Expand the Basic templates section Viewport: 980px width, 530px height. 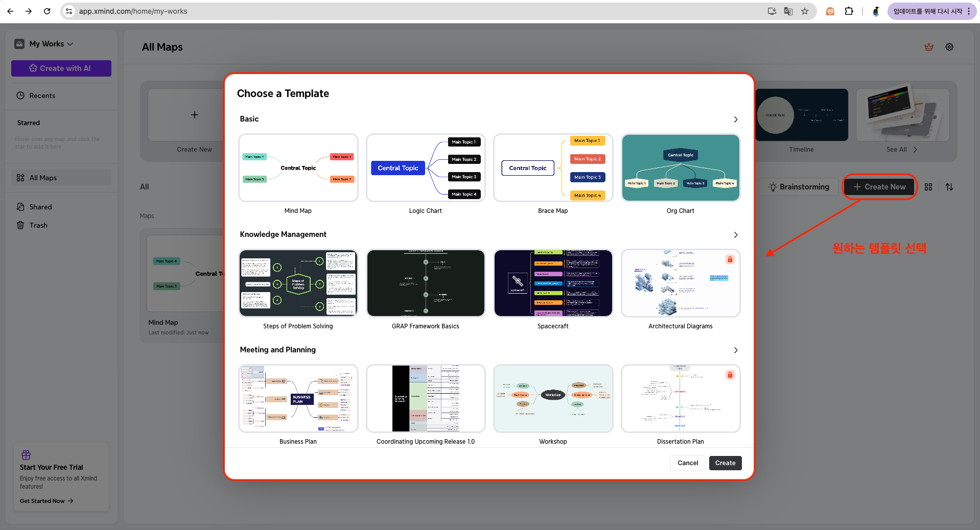pyautogui.click(x=735, y=119)
